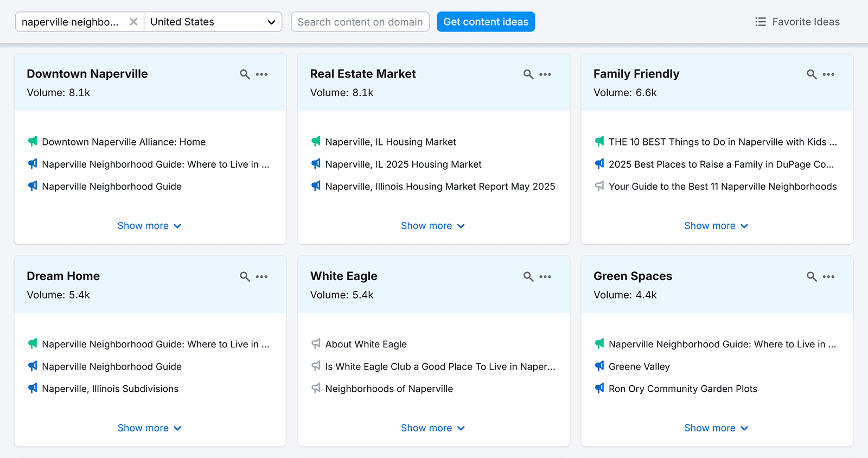
Task: Open the Favorite Ideas list
Action: point(797,22)
